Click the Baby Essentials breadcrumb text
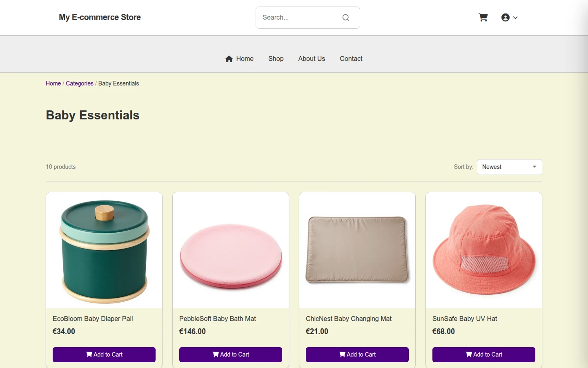Image resolution: width=588 pixels, height=368 pixels. pyautogui.click(x=119, y=83)
